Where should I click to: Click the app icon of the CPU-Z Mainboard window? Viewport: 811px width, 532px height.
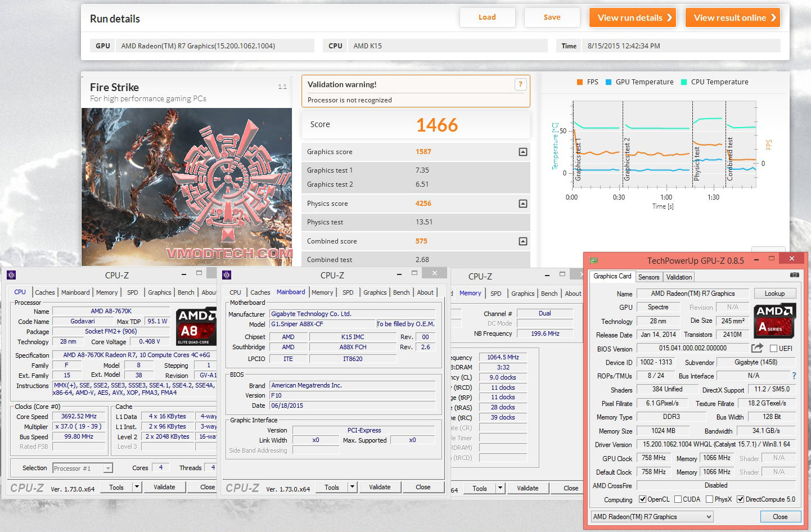tap(227, 275)
